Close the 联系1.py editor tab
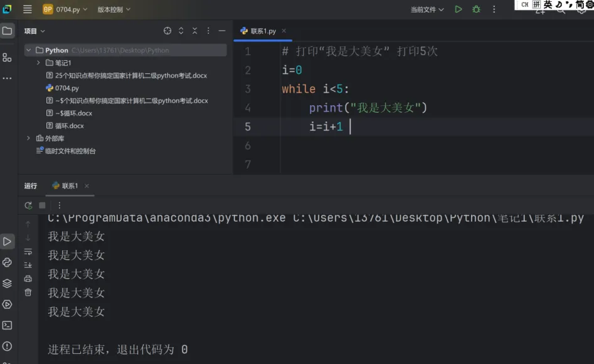The height and width of the screenshot is (364, 594). [284, 31]
